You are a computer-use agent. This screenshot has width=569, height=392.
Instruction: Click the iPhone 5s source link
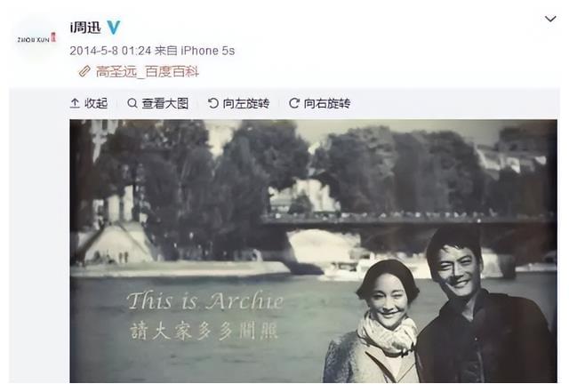coord(207,51)
